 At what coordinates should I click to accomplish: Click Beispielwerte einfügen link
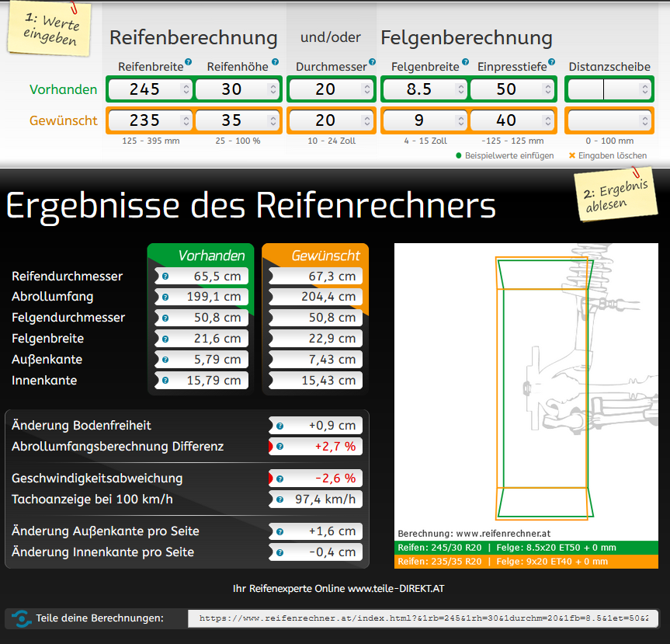[x=509, y=155]
